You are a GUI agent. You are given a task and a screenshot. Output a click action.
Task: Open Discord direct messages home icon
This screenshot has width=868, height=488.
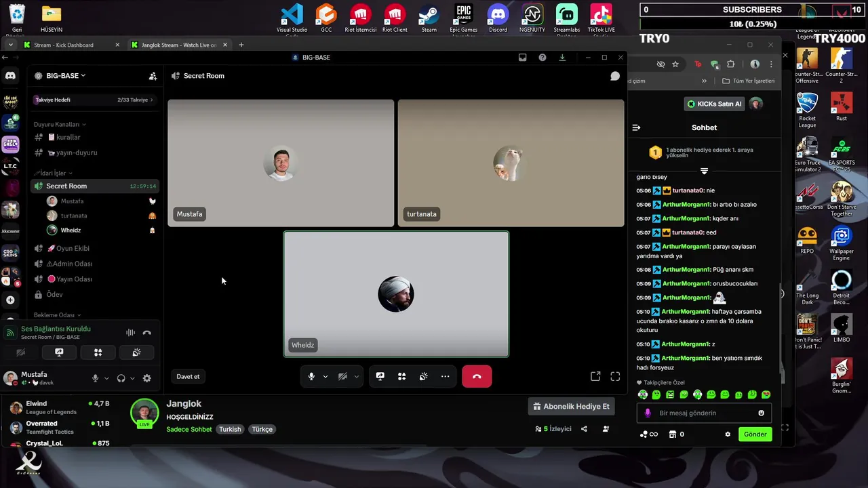tap(10, 76)
